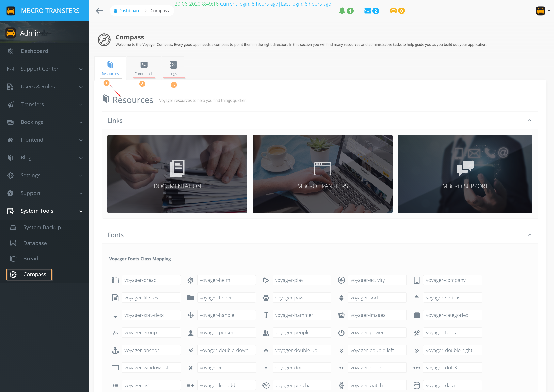554x392 pixels.
Task: Open System Backup in sidebar
Action: (x=42, y=227)
